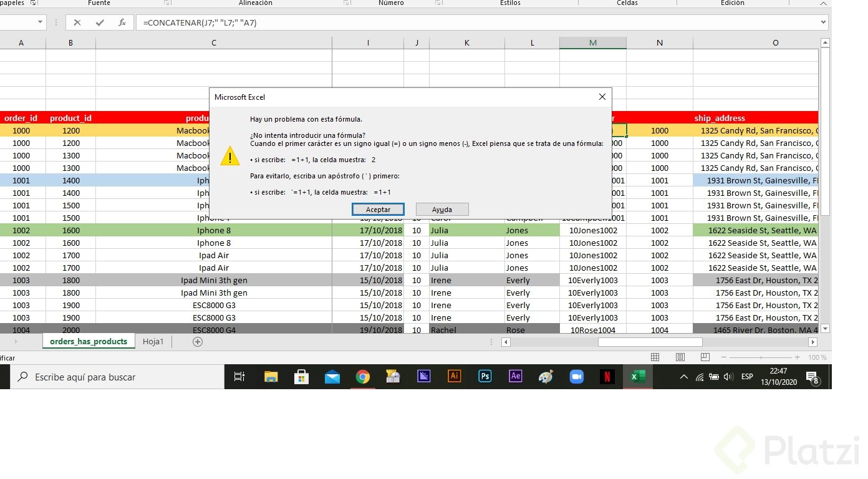Viewport: 868px width, 479px height.
Task: Show hidden tray icons chevron
Action: tap(684, 377)
